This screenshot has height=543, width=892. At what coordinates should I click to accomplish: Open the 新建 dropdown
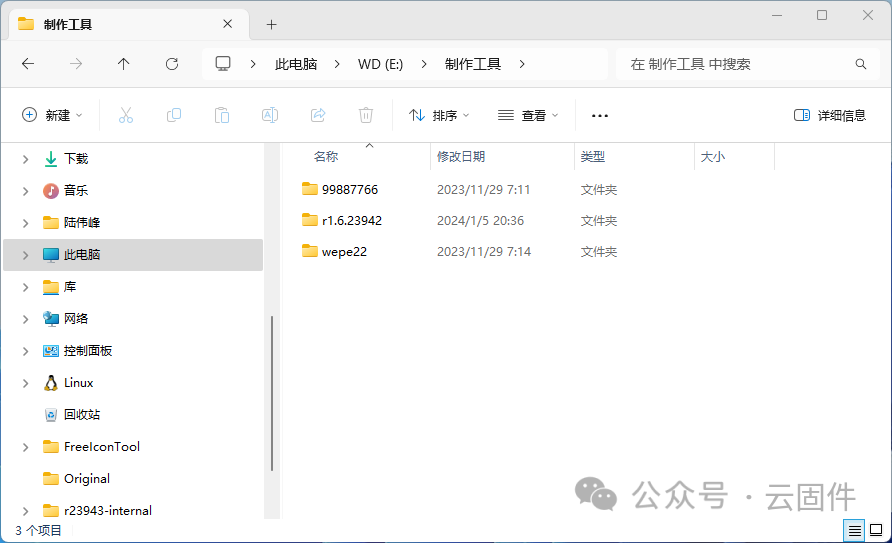tap(52, 115)
